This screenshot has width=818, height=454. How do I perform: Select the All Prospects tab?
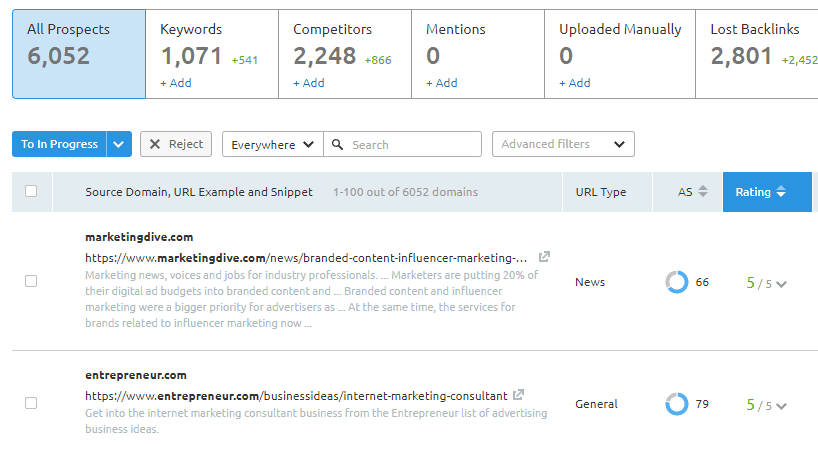point(79,54)
